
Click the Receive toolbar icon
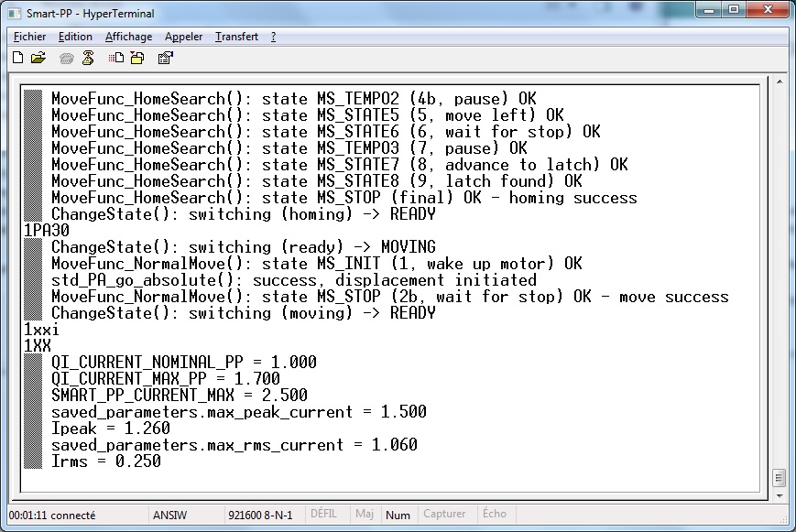[136, 59]
